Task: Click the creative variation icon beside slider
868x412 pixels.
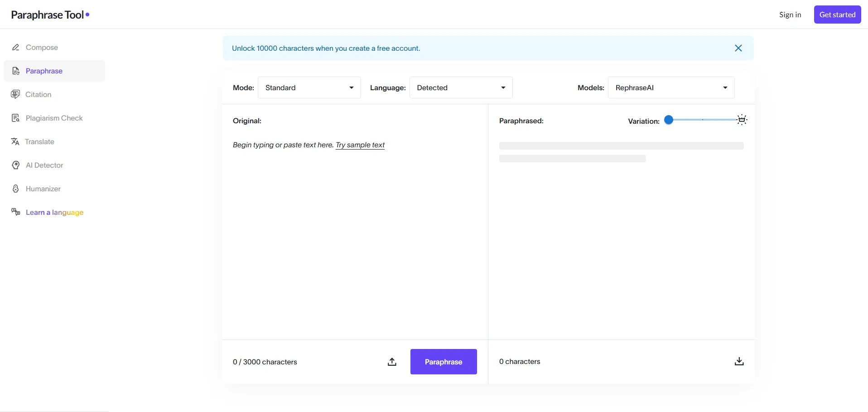Action: pyautogui.click(x=742, y=120)
